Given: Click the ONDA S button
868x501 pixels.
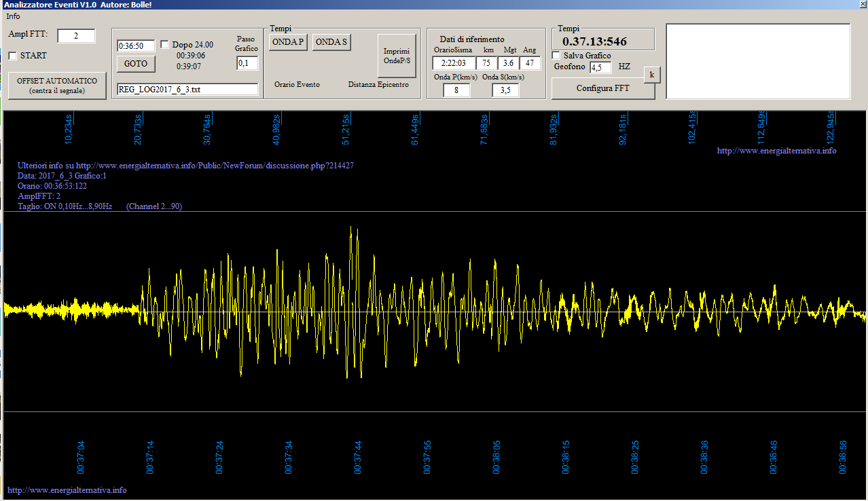Looking at the screenshot, I should coord(331,42).
